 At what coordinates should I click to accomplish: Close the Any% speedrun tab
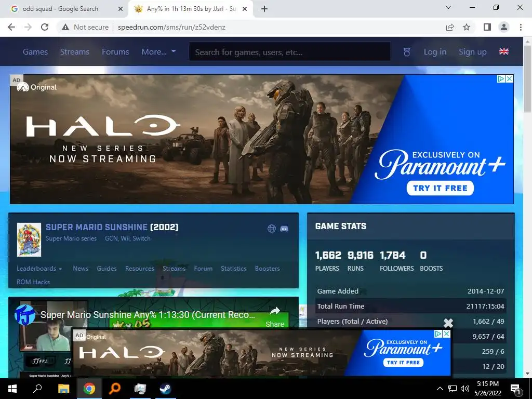click(x=245, y=9)
